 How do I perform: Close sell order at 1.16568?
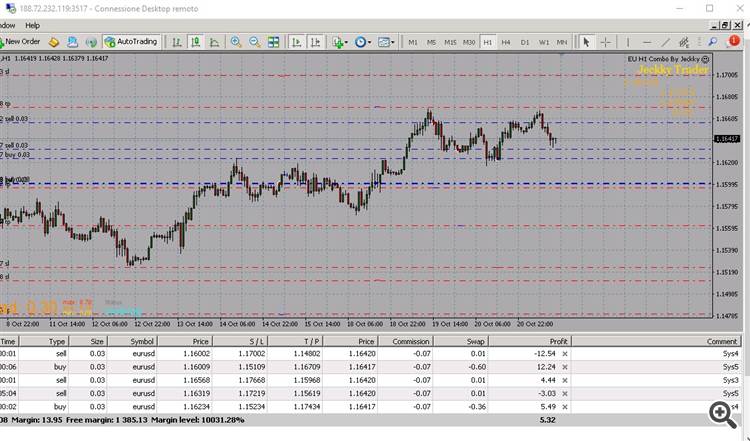click(565, 380)
